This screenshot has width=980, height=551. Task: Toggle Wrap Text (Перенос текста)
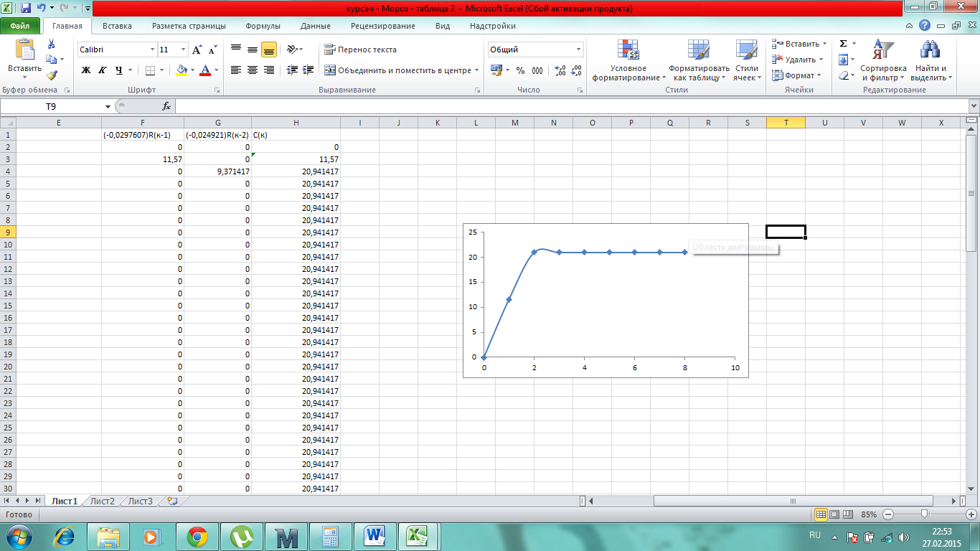pyautogui.click(x=360, y=50)
